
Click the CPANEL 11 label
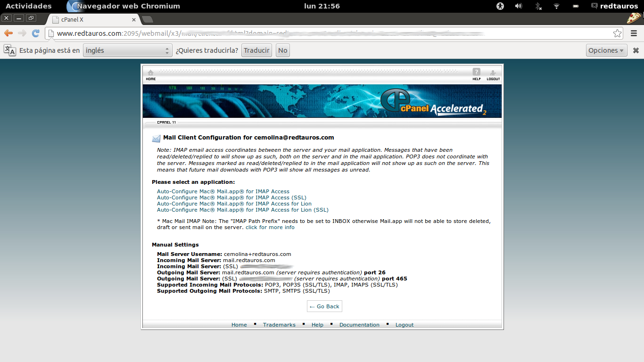[166, 122]
